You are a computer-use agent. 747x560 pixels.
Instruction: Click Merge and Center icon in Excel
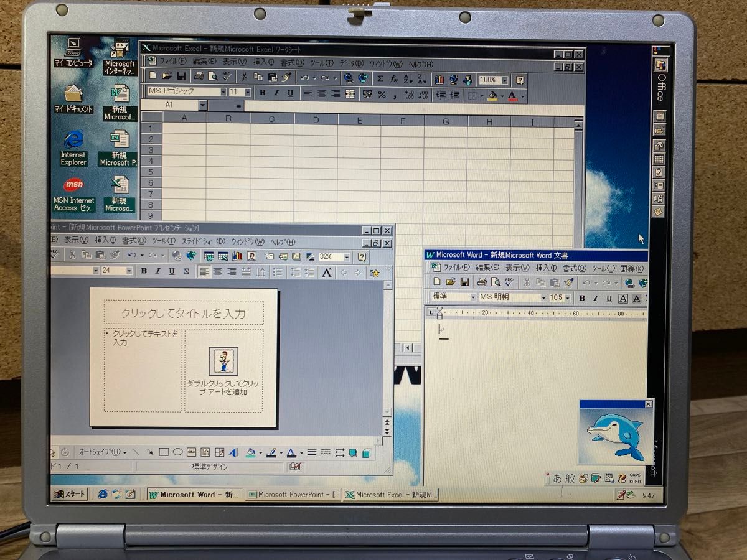click(x=350, y=94)
